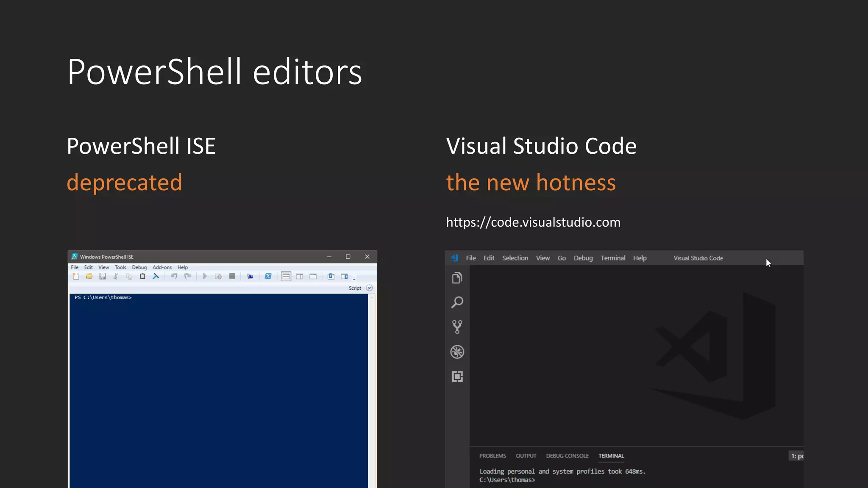Viewport: 868px width, 488px height.
Task: Maximize the script pane layout icon
Action: pyautogui.click(x=313, y=277)
